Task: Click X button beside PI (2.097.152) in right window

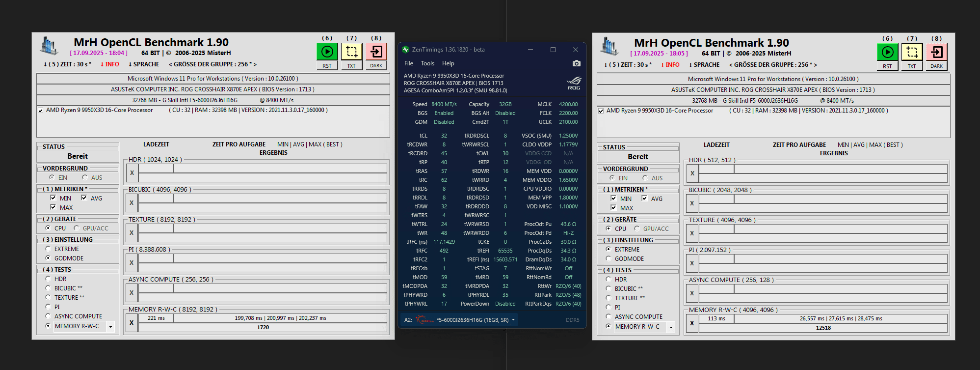Action: pyautogui.click(x=692, y=263)
